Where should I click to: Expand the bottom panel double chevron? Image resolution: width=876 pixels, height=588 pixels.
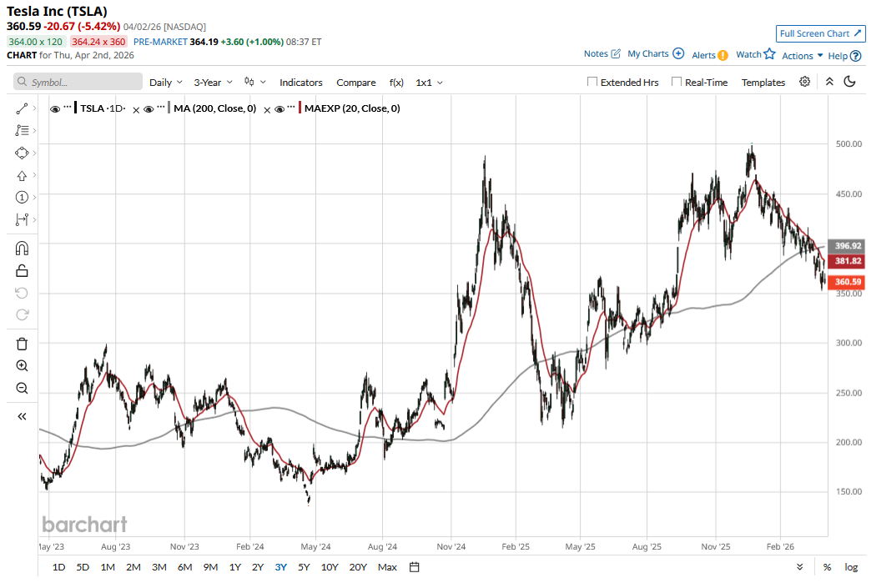[800, 567]
